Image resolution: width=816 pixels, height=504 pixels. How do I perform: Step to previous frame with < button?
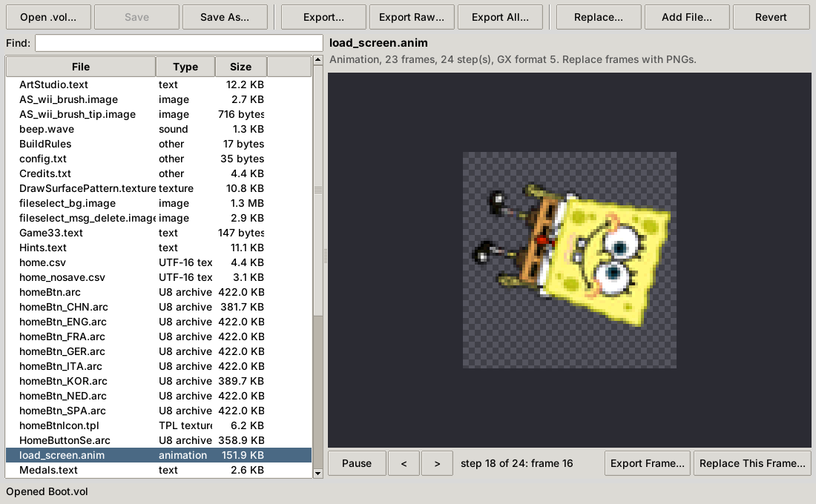(x=404, y=463)
